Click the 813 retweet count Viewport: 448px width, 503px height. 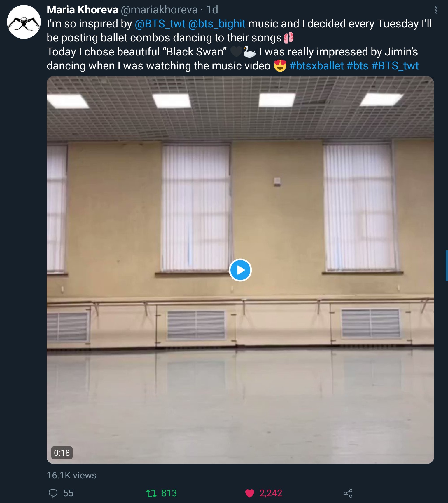169,493
